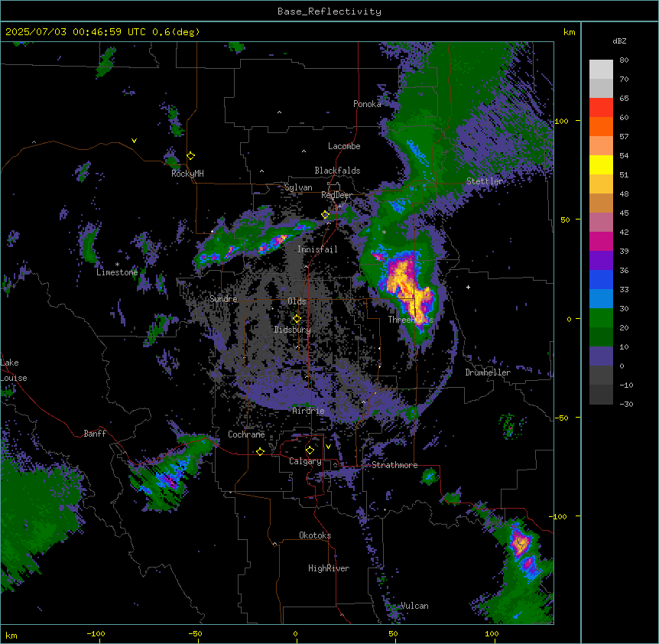Click the RockyMH label
The width and height of the screenshot is (659, 644).
[187, 174]
